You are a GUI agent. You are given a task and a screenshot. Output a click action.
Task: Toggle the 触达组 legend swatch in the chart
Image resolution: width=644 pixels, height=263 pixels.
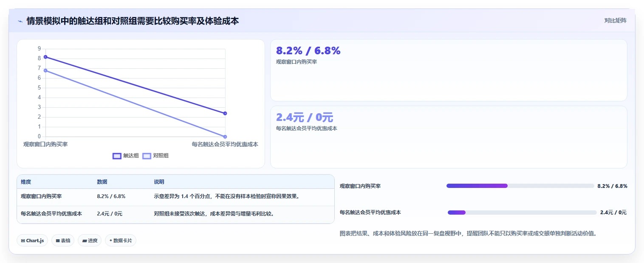point(117,156)
